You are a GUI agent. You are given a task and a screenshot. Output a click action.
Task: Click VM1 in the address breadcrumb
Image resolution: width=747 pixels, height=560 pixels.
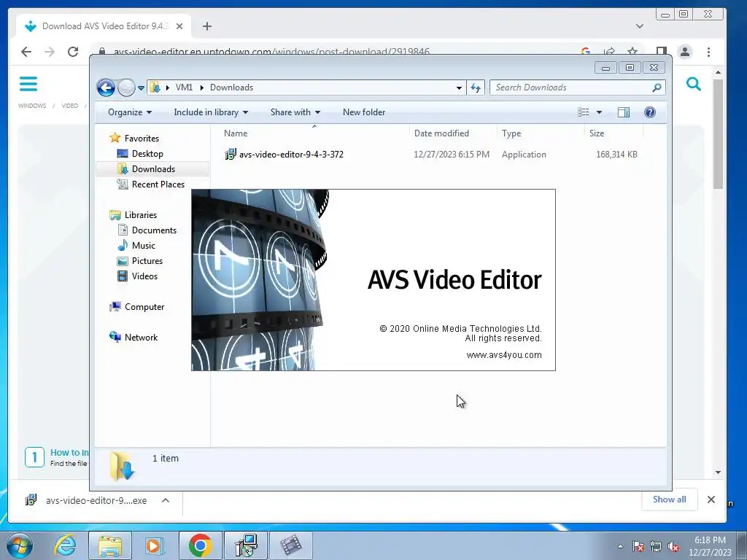[184, 87]
